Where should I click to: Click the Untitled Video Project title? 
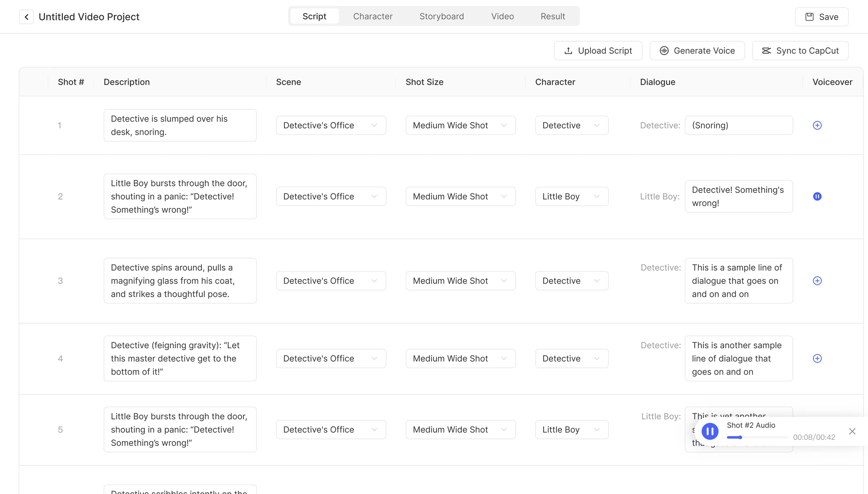tap(89, 17)
